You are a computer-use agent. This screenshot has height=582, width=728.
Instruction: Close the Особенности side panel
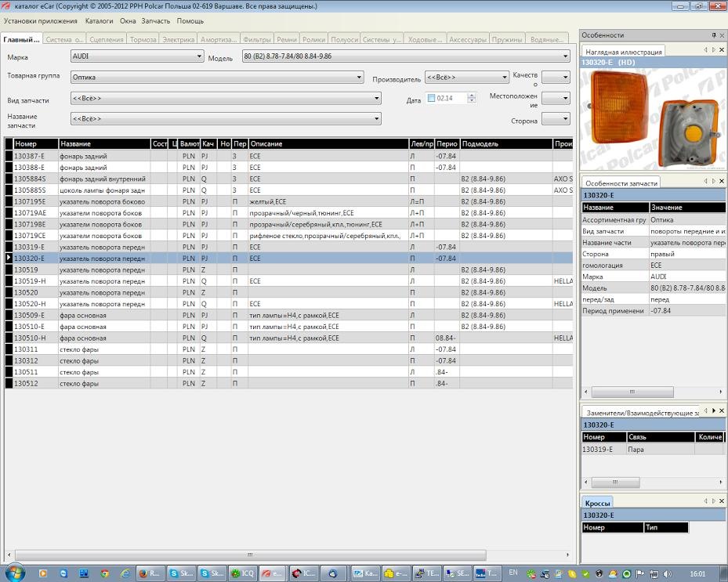[x=722, y=35]
